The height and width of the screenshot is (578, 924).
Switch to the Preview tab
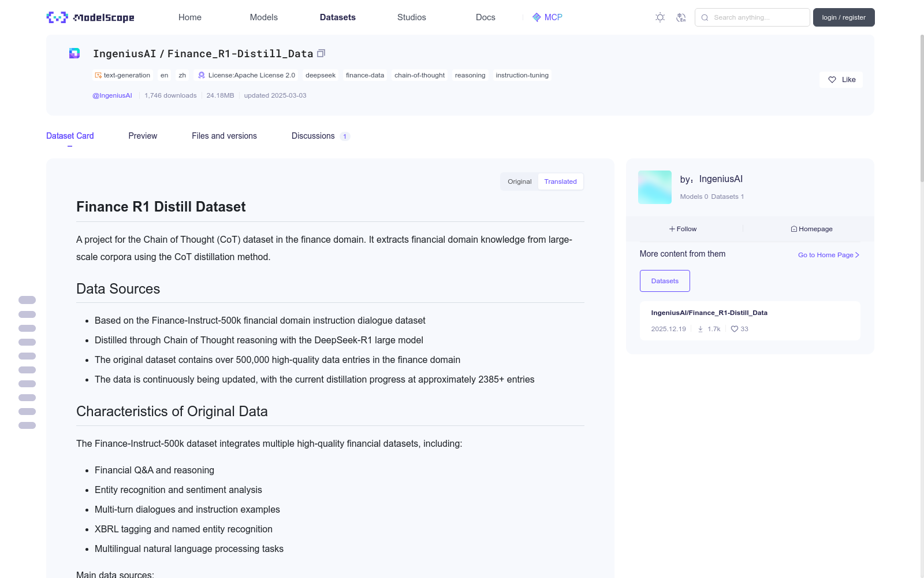pyautogui.click(x=143, y=136)
